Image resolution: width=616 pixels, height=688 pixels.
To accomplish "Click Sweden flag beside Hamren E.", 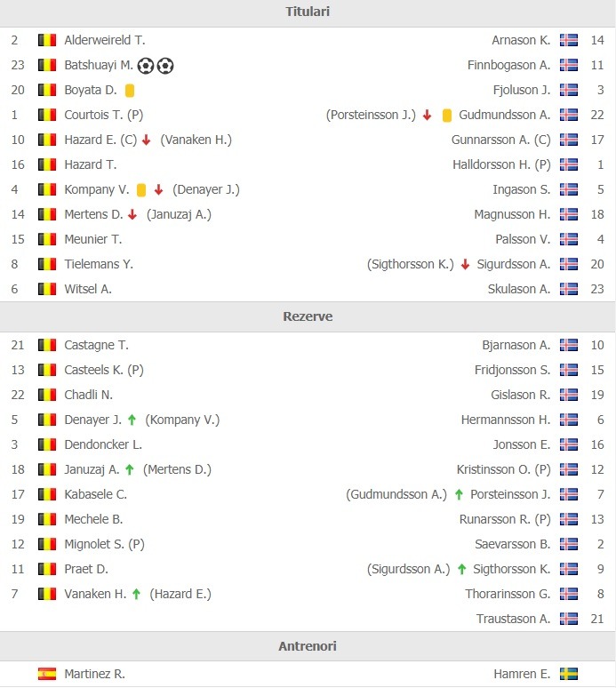I will (569, 674).
